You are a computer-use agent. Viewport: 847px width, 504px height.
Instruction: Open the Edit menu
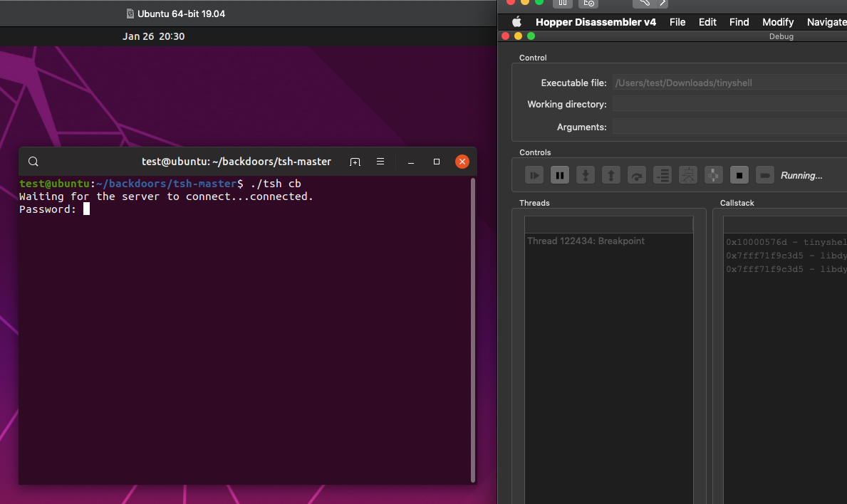707,22
